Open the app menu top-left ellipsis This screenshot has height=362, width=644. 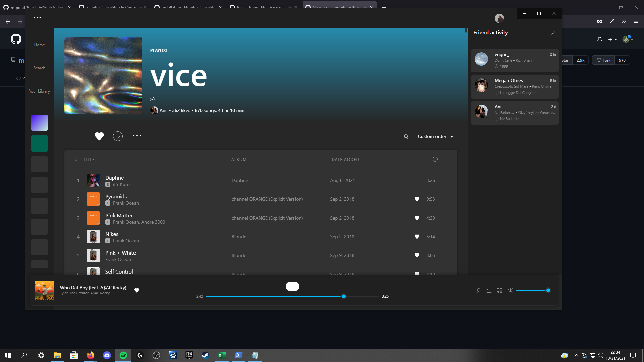tap(37, 18)
